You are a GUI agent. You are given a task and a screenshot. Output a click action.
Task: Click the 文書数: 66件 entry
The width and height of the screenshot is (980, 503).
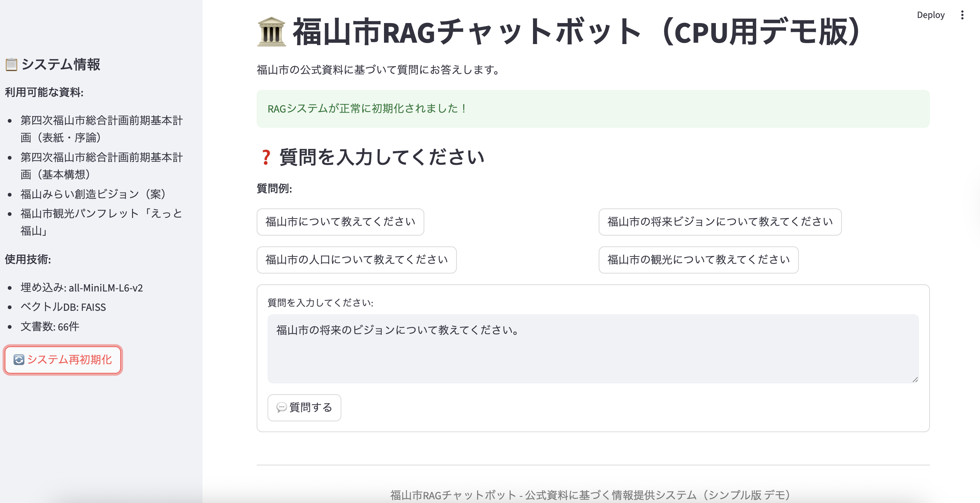click(x=50, y=327)
